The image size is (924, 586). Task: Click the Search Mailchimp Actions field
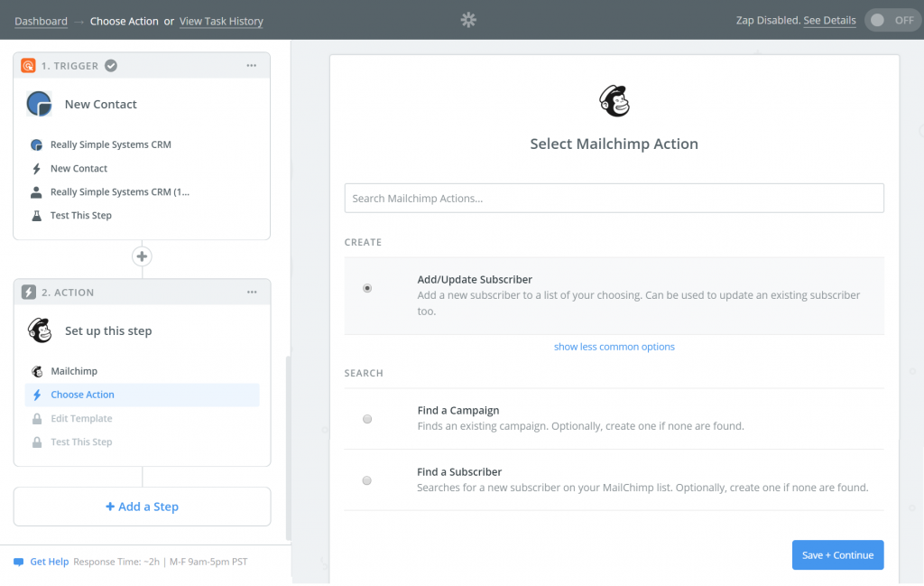[614, 198]
